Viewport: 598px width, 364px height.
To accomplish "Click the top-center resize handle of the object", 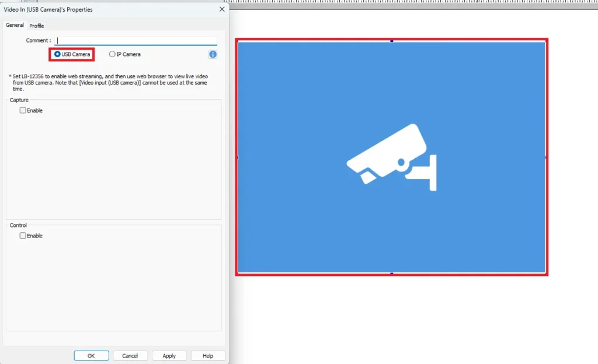I will pyautogui.click(x=391, y=41).
